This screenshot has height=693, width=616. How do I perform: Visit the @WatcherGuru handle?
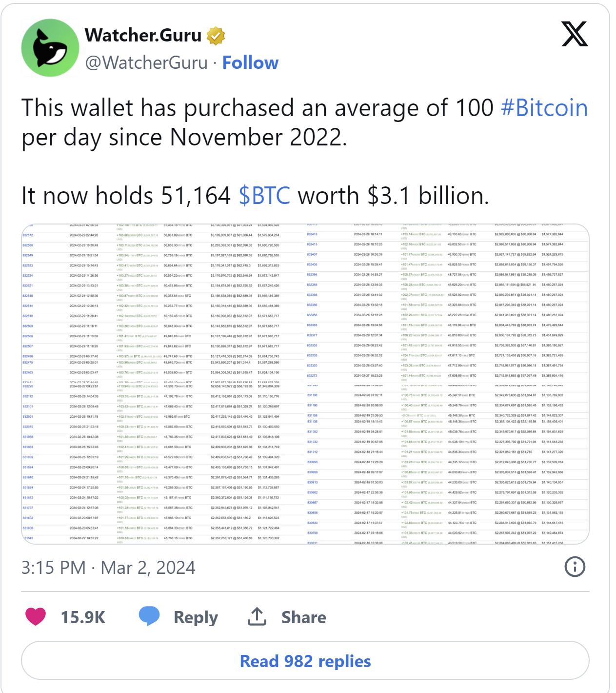147,63
